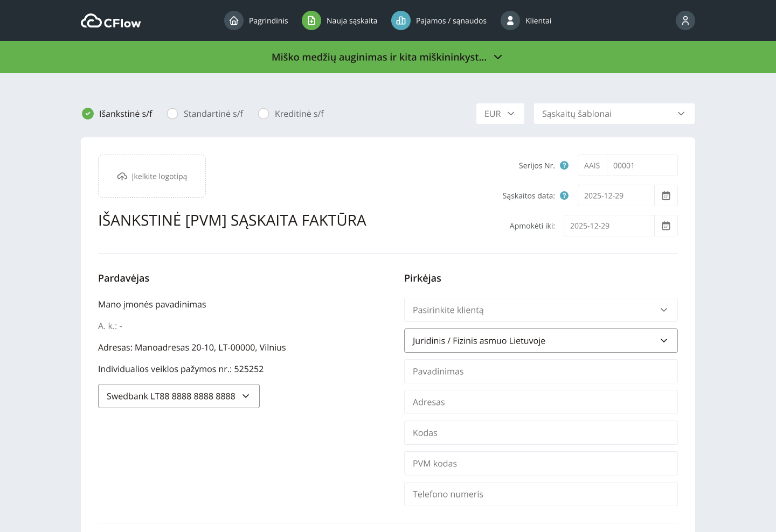Select Išankstinė s/f invoice type
The width and height of the screenshot is (776, 532).
(x=88, y=114)
